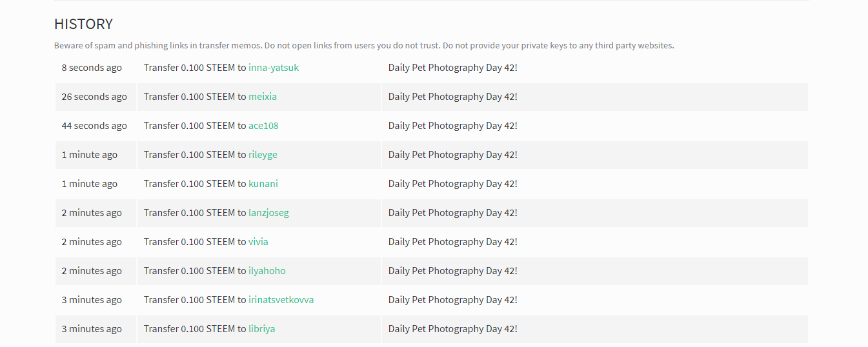This screenshot has width=868, height=347.
Task: Open the lanzjoseg profile link
Action: (268, 213)
